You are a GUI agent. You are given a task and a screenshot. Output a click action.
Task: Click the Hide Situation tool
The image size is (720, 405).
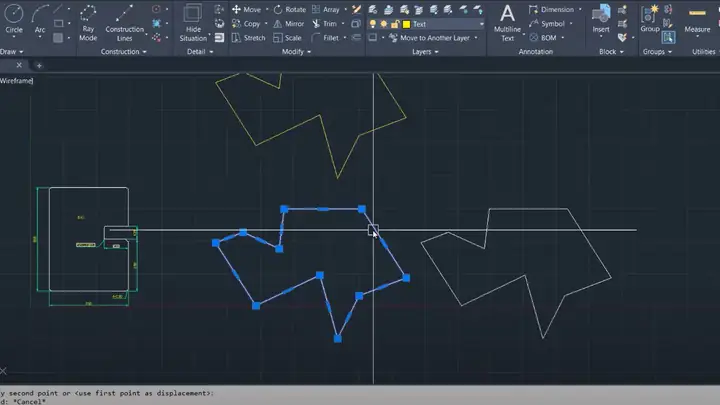click(x=193, y=22)
